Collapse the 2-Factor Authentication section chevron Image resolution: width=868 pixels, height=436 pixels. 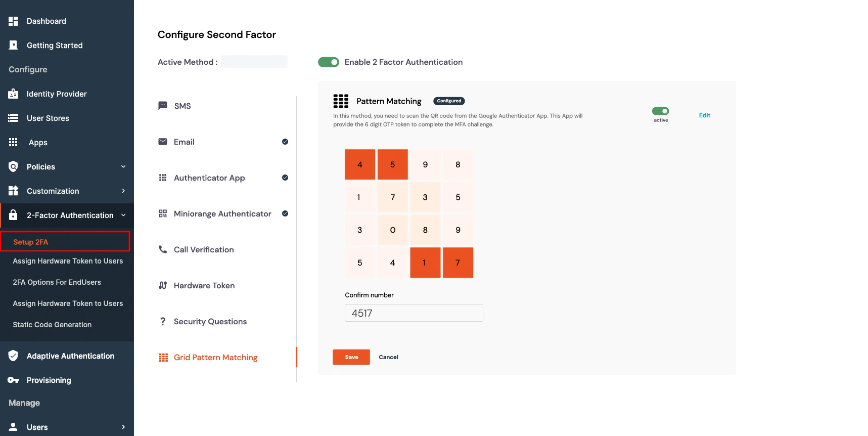click(x=123, y=215)
